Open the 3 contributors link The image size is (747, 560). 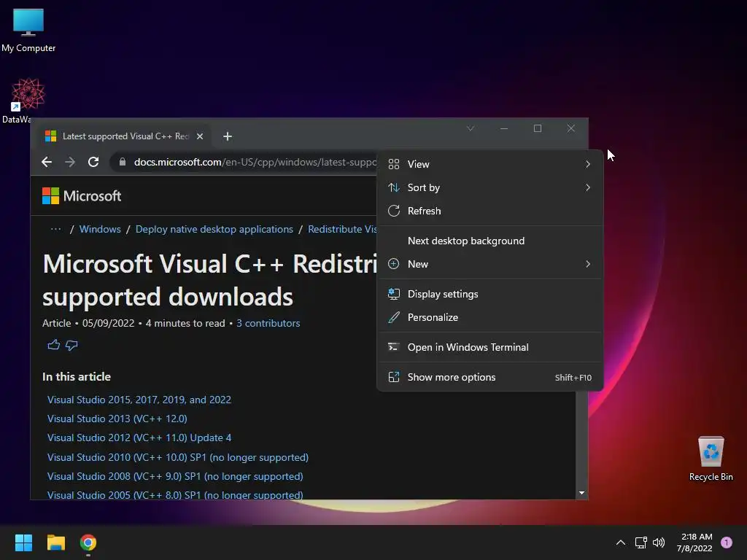click(x=268, y=323)
